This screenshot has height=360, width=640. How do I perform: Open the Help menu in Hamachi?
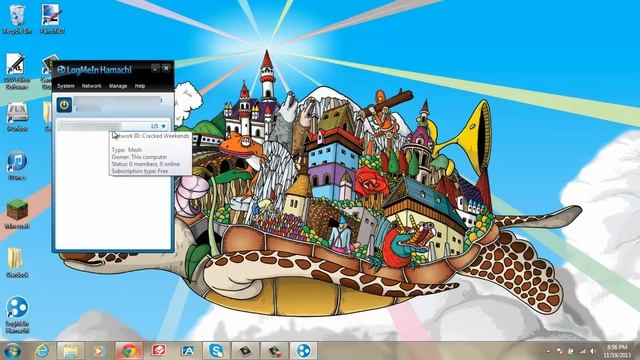click(140, 86)
